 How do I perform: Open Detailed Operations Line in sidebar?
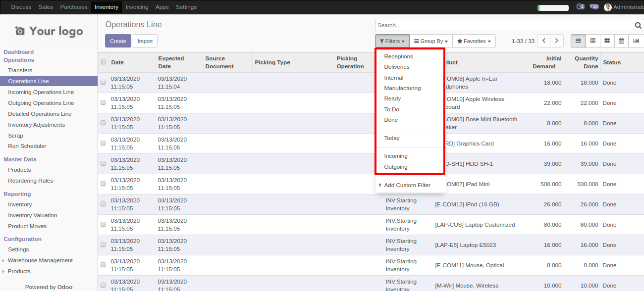click(x=40, y=114)
